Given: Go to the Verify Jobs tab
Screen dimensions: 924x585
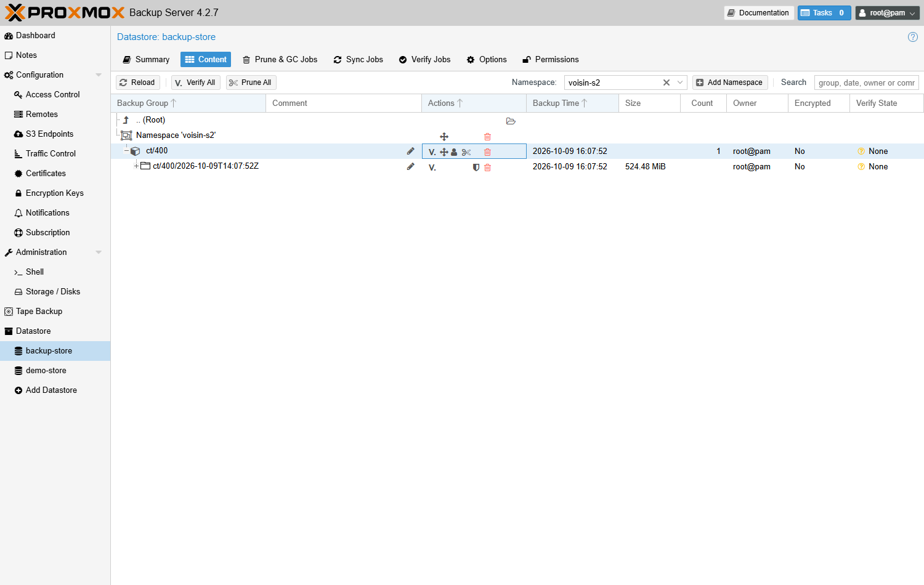Looking at the screenshot, I should coord(424,60).
